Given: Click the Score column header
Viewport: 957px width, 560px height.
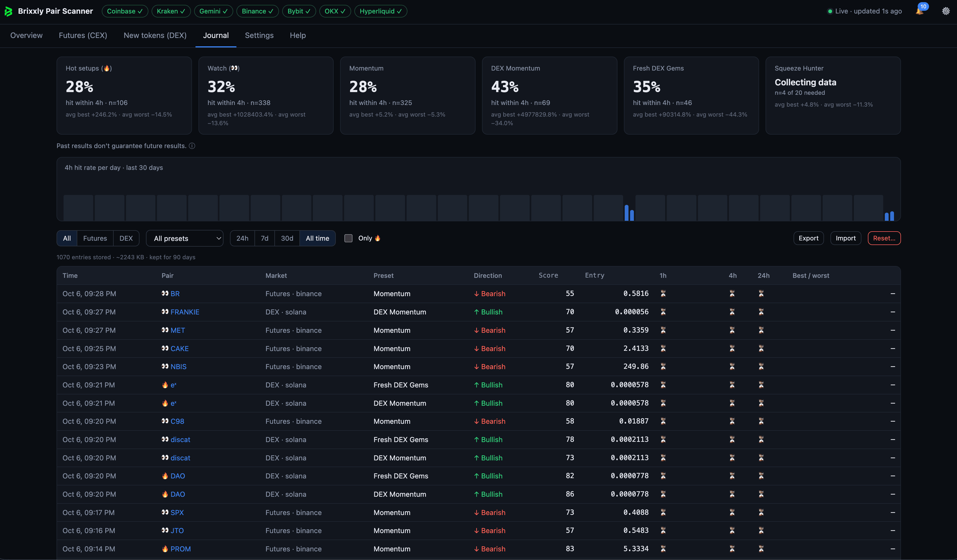Looking at the screenshot, I should click(548, 275).
